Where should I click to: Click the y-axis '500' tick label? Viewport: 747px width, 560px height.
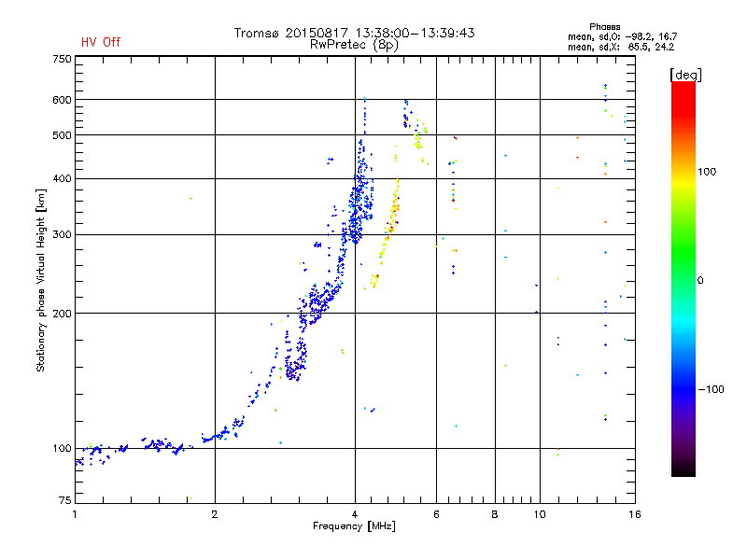[x=62, y=135]
